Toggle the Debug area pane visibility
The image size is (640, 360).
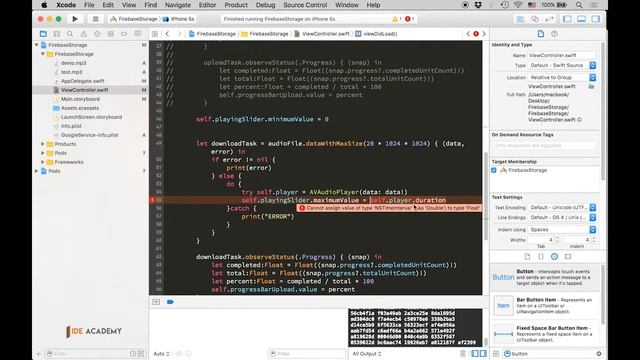pyautogui.click(x=582, y=19)
